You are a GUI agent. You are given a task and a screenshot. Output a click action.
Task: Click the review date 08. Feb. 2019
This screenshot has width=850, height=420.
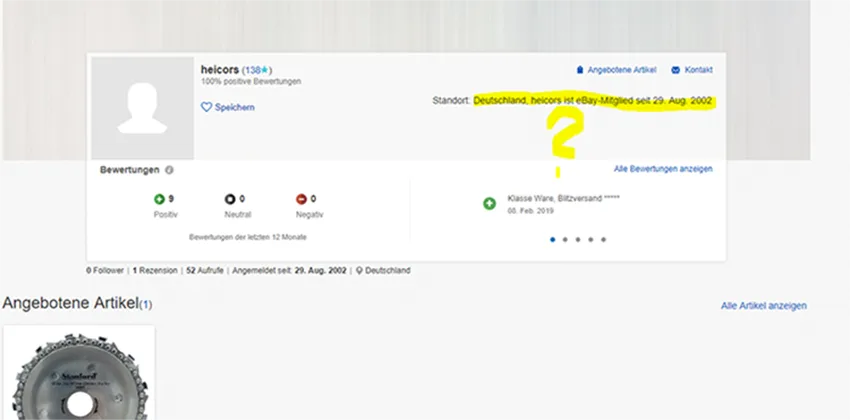click(x=531, y=211)
